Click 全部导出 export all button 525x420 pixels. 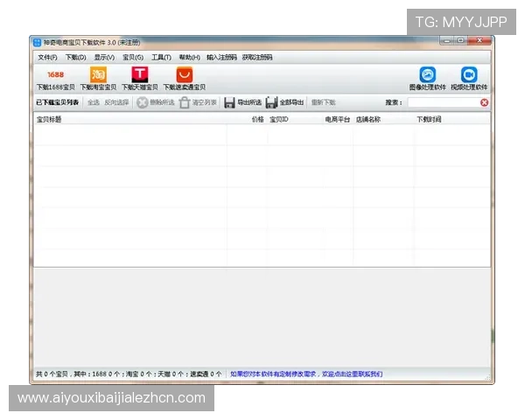(285, 102)
